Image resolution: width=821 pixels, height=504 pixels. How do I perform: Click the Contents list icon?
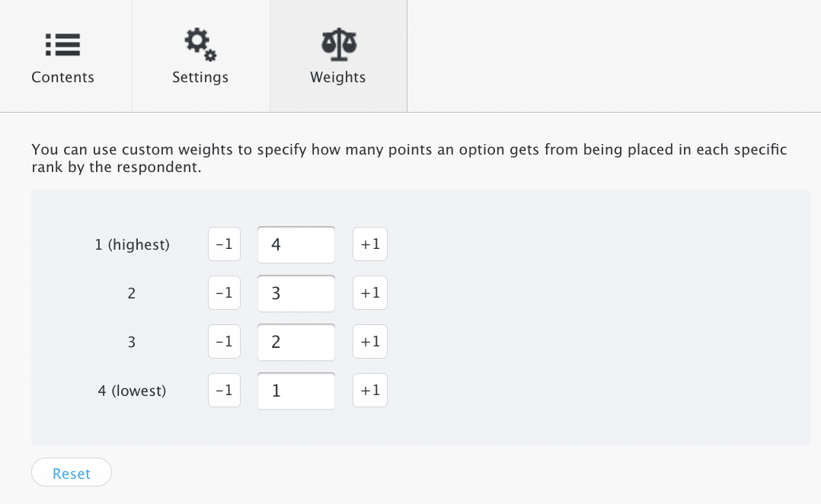(x=63, y=45)
